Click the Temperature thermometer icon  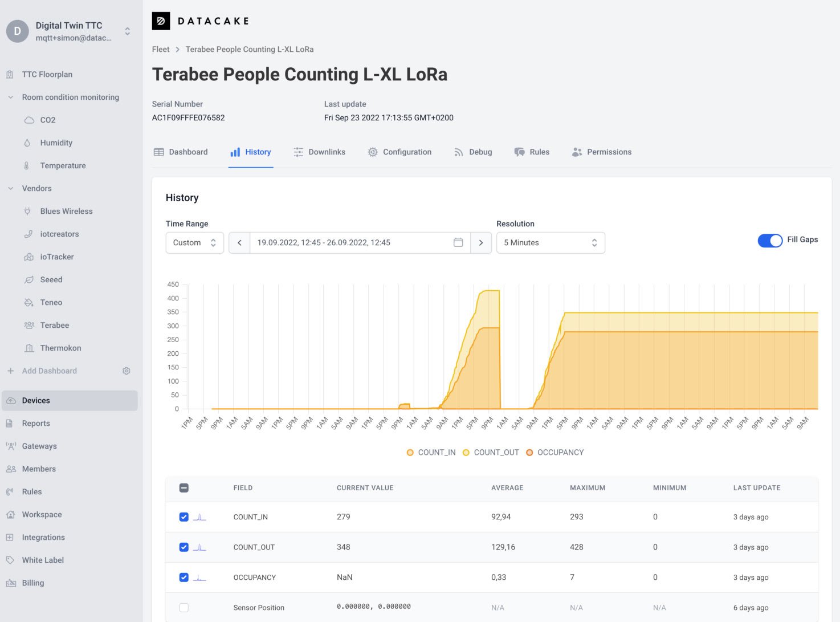[26, 166]
